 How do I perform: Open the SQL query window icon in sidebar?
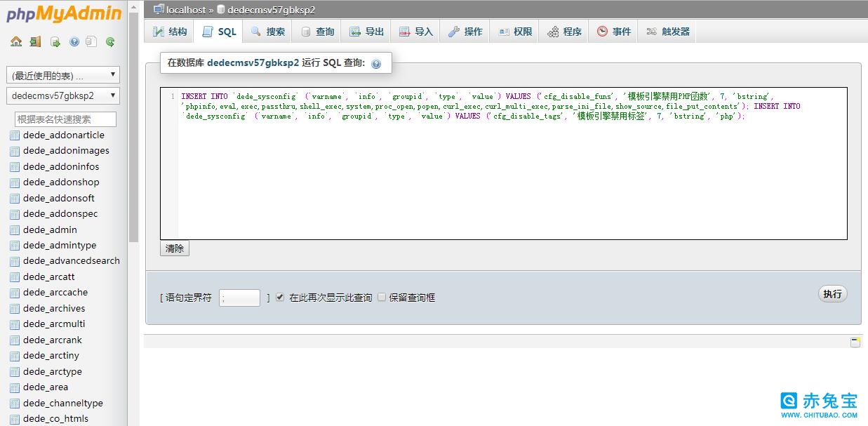(x=55, y=42)
